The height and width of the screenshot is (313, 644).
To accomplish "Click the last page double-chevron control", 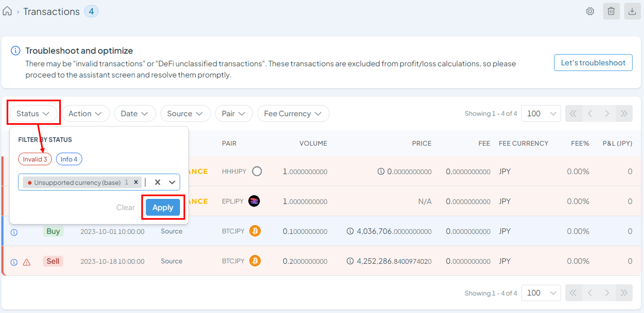I will (623, 114).
